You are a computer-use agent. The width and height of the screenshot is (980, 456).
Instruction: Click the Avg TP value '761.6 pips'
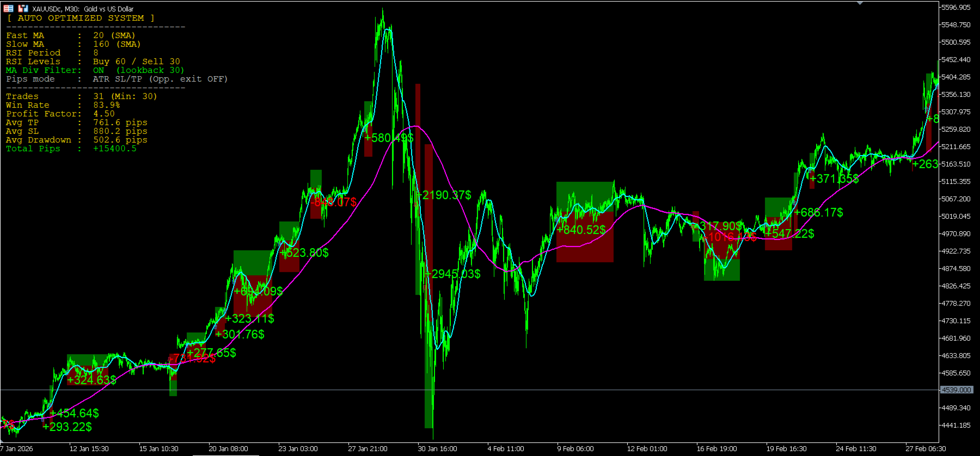[x=120, y=122]
